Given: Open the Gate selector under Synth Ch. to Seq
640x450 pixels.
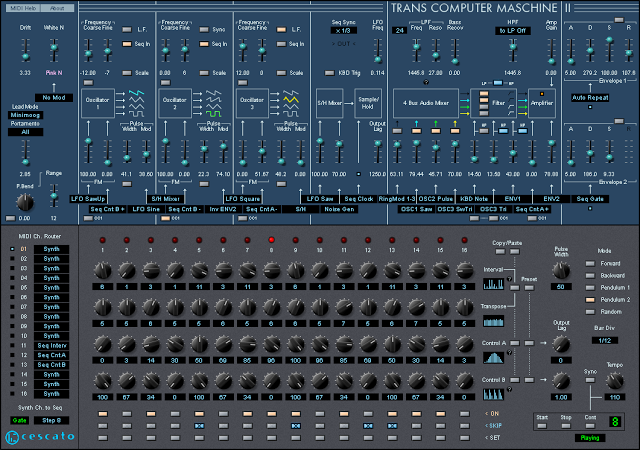Looking at the screenshot, I should [x=20, y=420].
